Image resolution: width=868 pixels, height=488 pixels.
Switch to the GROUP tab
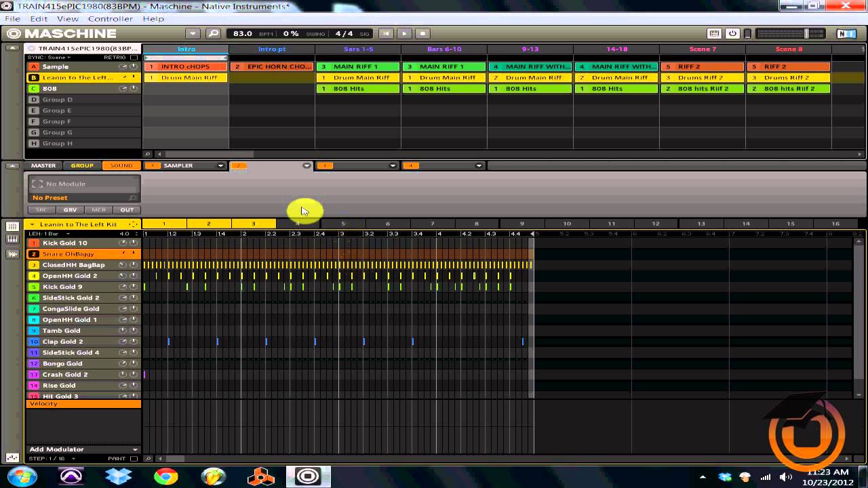point(82,165)
